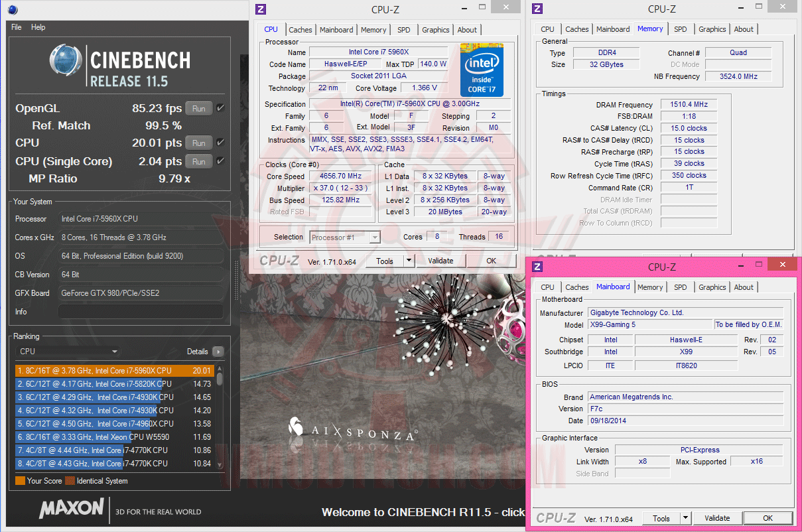Click the Cinebench app icon in title bar
The image size is (802, 532).
coord(13,10)
